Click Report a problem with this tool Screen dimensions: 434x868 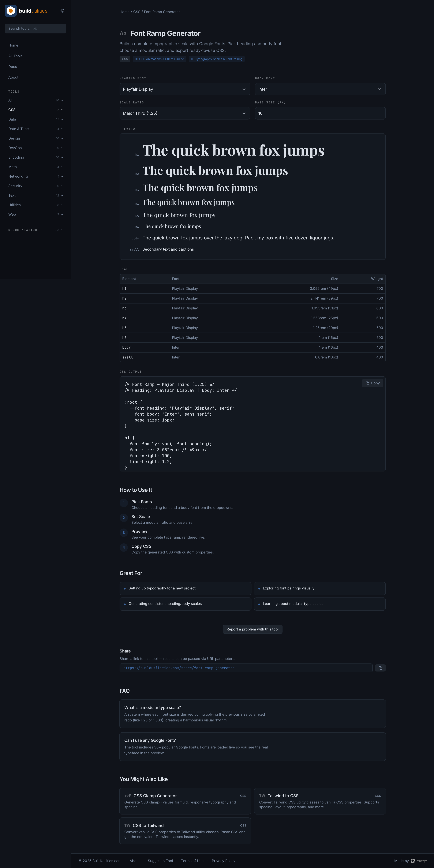pos(252,629)
